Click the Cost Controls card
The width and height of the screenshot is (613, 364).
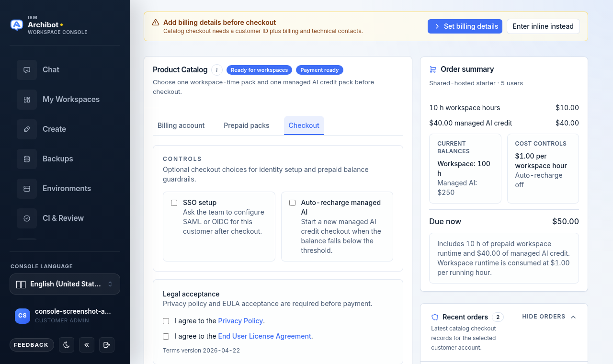click(543, 169)
